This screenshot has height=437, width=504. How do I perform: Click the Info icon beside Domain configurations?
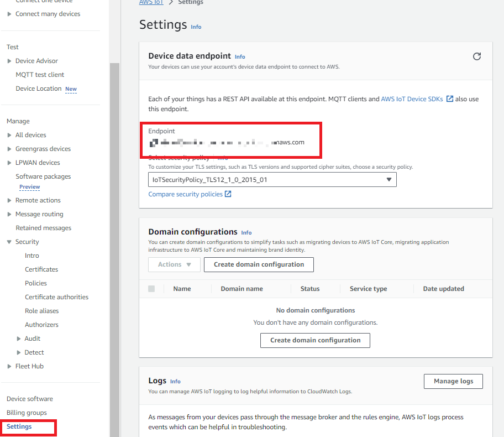point(246,232)
